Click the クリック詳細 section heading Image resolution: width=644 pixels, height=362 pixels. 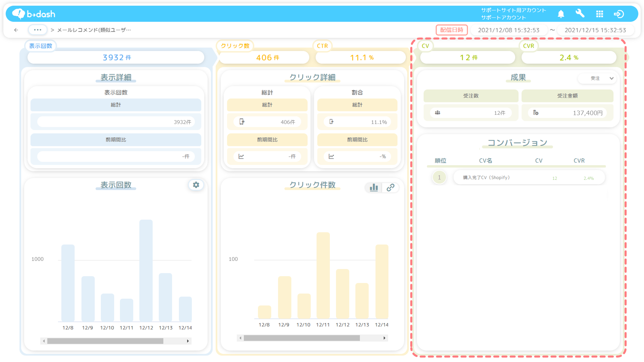[312, 78]
